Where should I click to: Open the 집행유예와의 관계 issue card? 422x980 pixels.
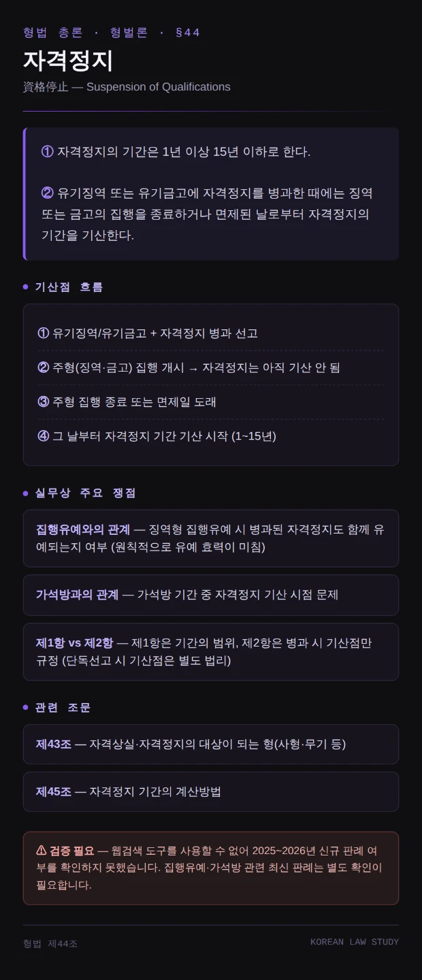[x=211, y=538]
